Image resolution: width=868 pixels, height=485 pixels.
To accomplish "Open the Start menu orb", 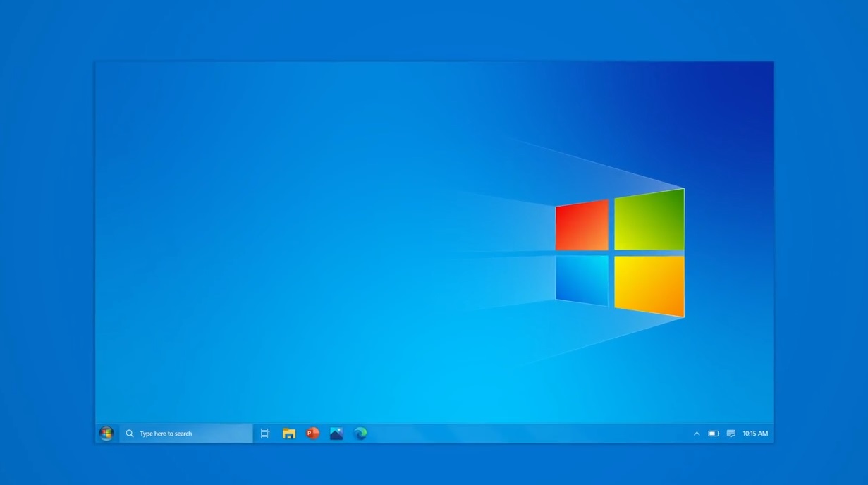I will tap(106, 433).
